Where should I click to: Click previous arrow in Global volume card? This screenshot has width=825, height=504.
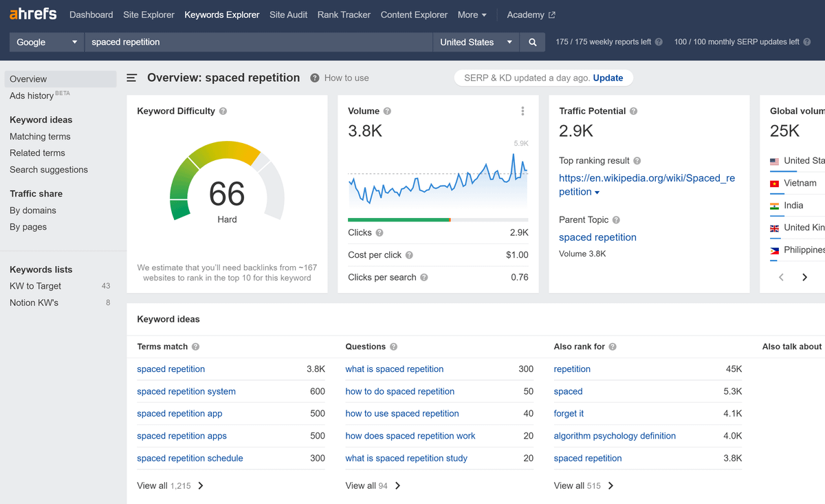pyautogui.click(x=781, y=277)
